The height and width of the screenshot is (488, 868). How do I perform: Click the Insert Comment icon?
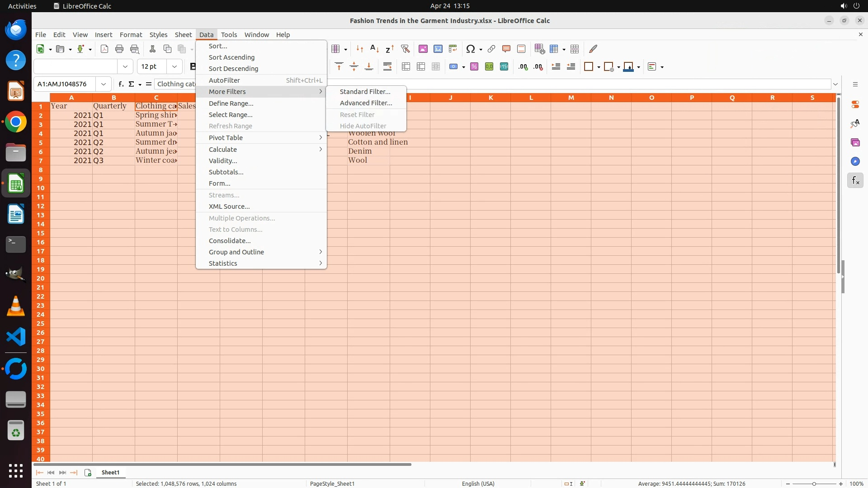506,49
